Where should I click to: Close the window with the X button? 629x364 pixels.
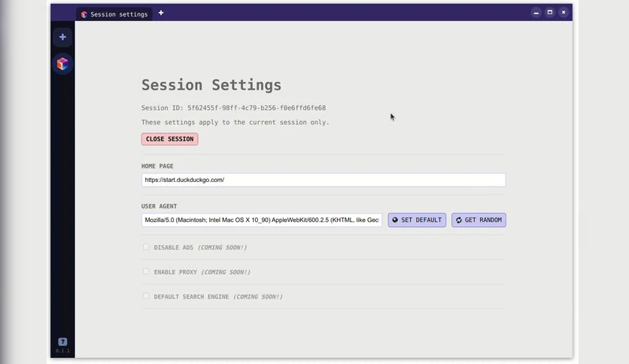(564, 13)
